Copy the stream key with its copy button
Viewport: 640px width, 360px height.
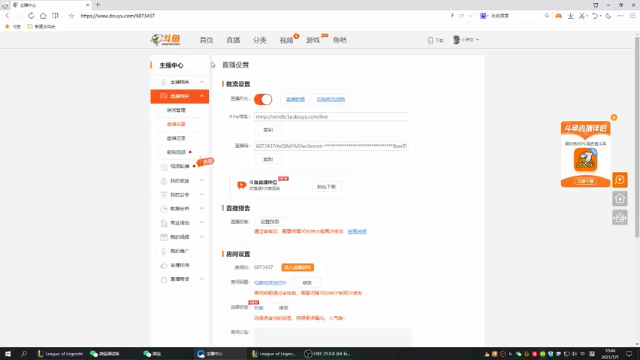(x=268, y=159)
